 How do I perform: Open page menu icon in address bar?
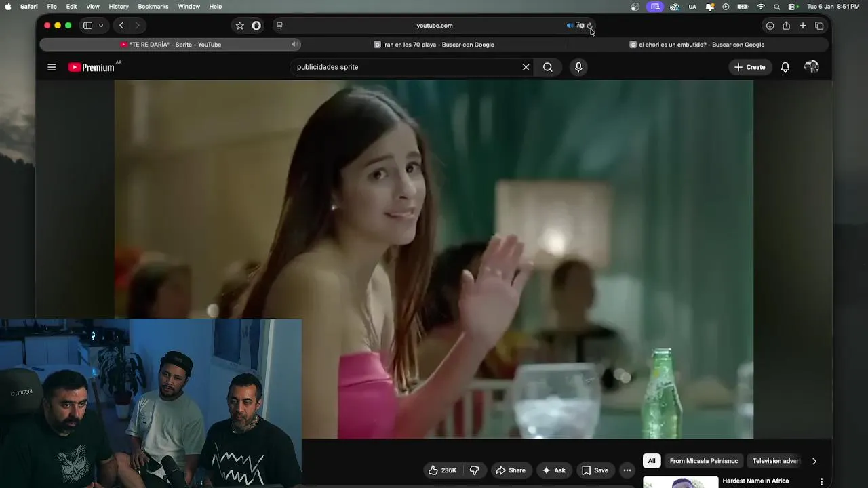(279, 26)
